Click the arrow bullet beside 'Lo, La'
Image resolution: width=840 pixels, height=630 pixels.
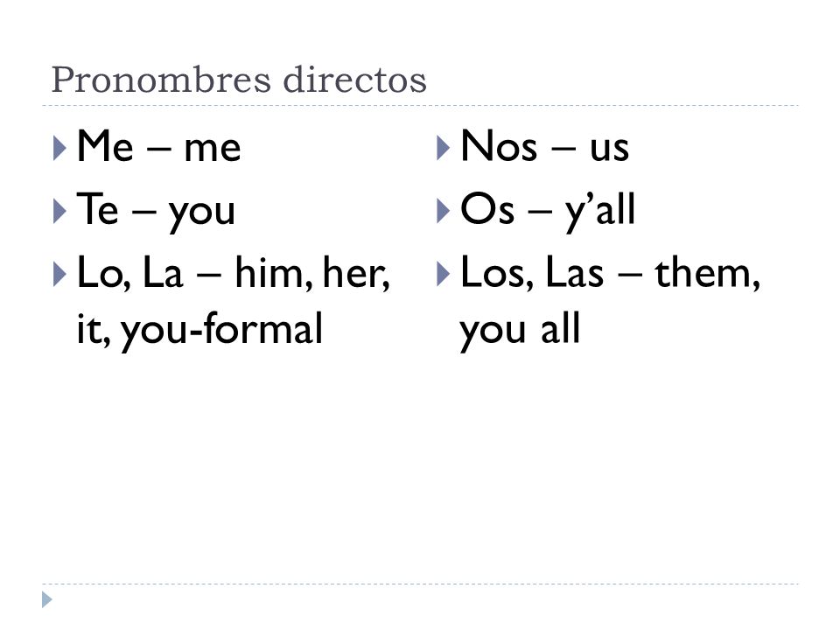tap(60, 274)
